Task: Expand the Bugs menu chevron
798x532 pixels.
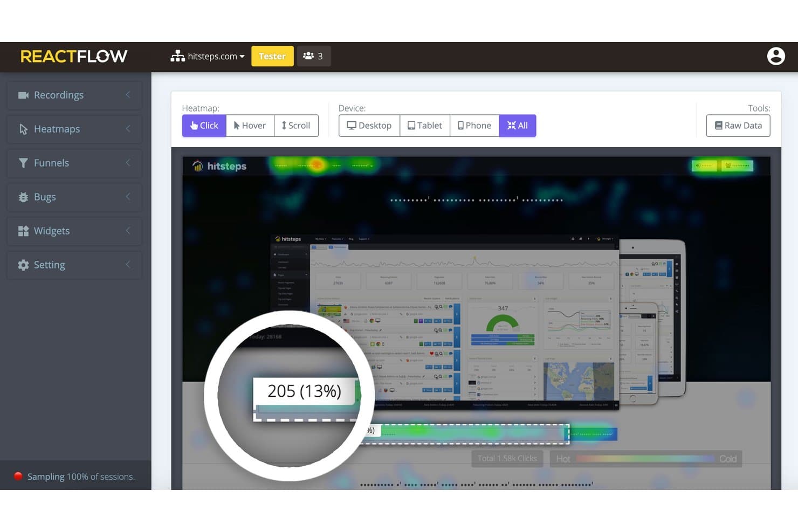Action: (x=128, y=197)
